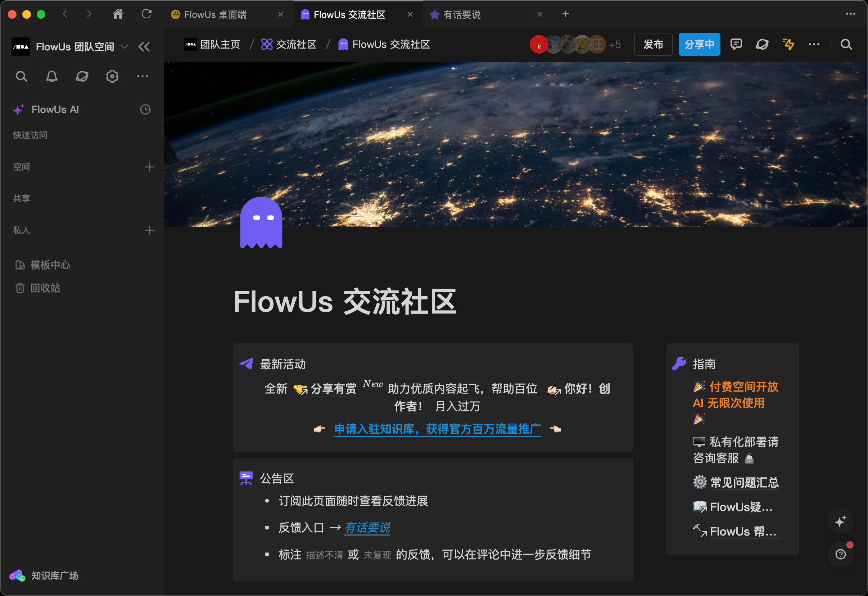
Task: Open the page comments icon
Action: click(x=736, y=44)
